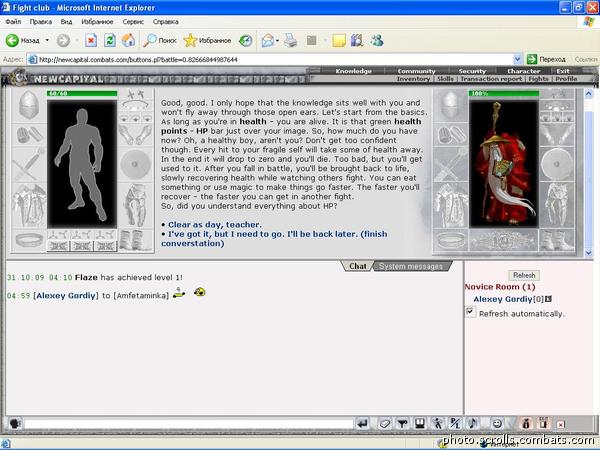The image size is (600, 450).
Task: Open the Поиск search tool
Action: click(160, 40)
